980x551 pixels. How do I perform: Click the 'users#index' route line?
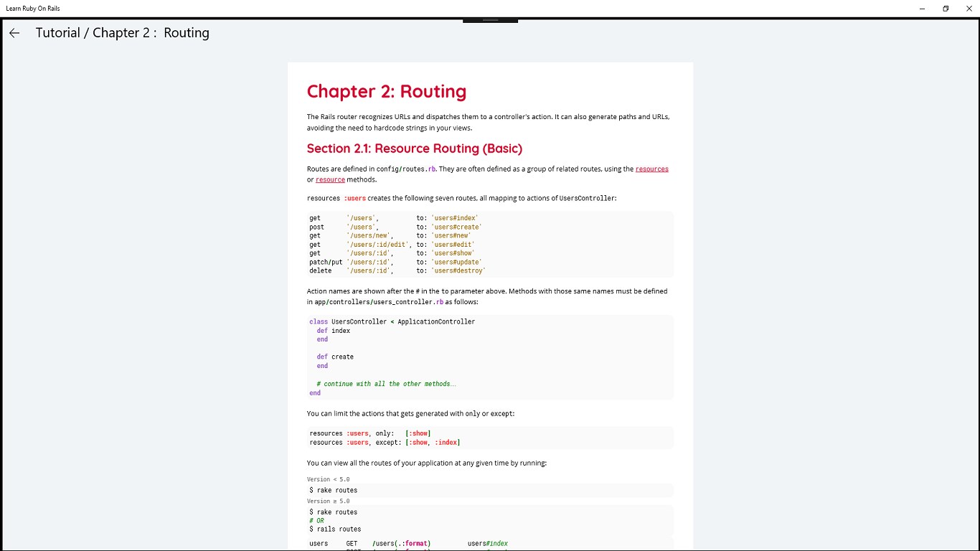(x=394, y=218)
